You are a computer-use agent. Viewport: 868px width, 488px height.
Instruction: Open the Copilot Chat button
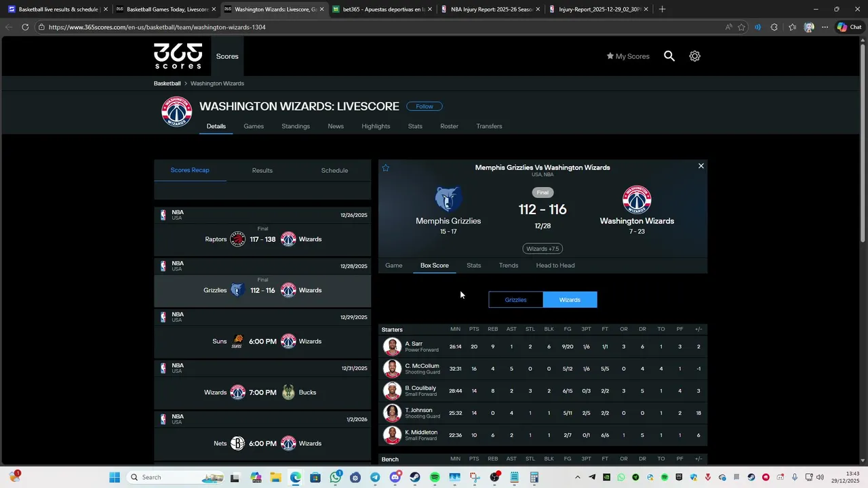pyautogui.click(x=851, y=27)
